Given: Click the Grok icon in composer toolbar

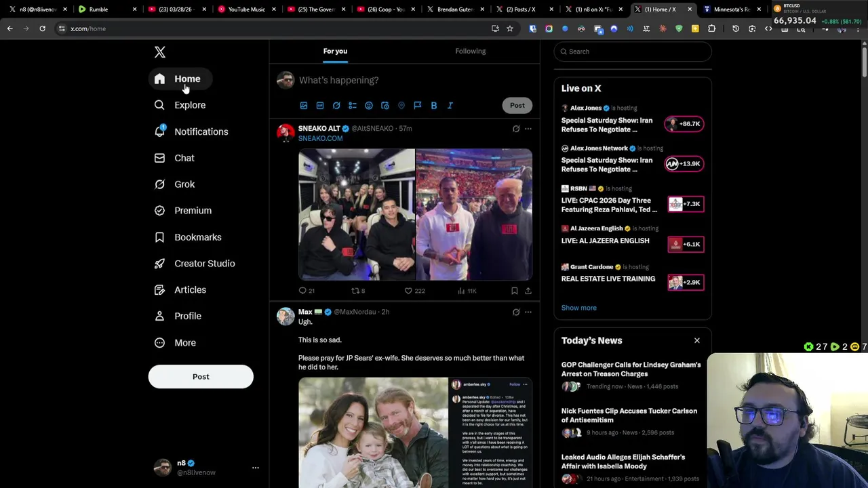Looking at the screenshot, I should click(x=336, y=106).
